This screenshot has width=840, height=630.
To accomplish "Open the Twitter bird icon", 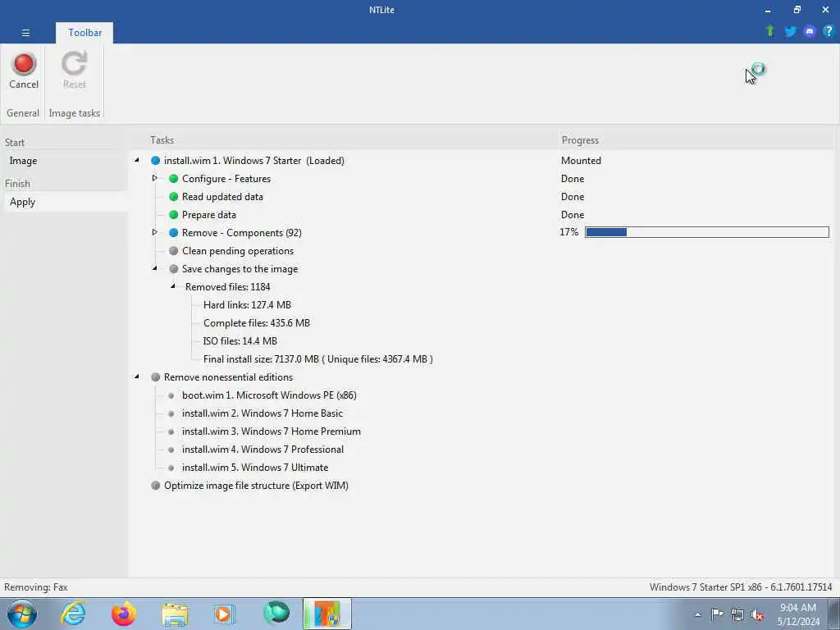I will [790, 32].
